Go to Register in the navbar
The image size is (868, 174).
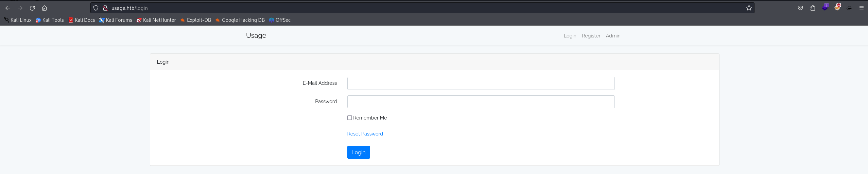coord(591,36)
